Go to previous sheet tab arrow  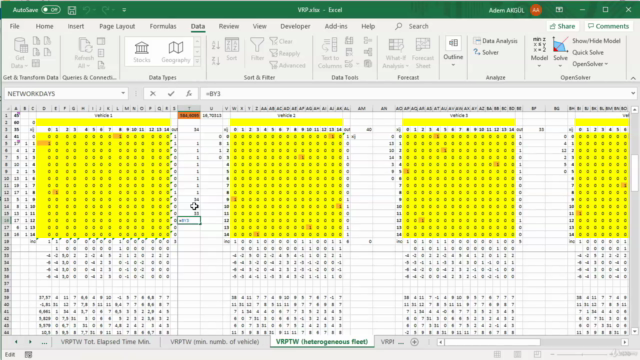pos(16,342)
